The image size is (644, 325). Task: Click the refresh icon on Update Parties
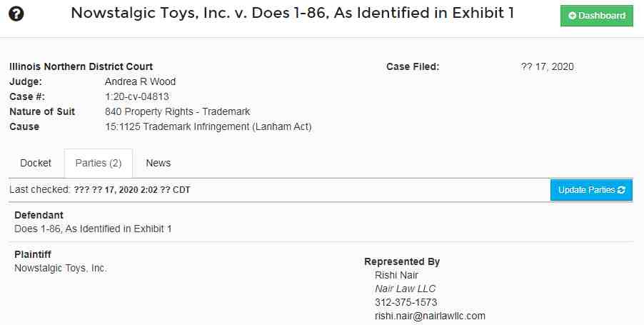(x=621, y=190)
